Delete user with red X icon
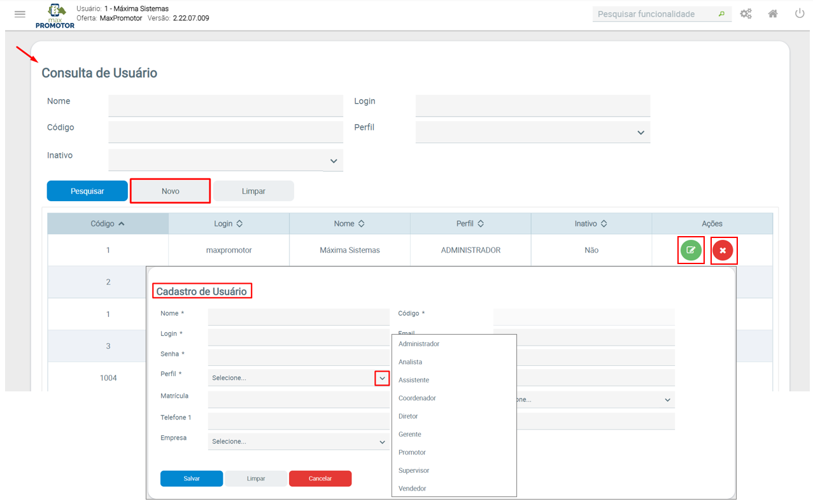The image size is (813, 504). tap(723, 250)
